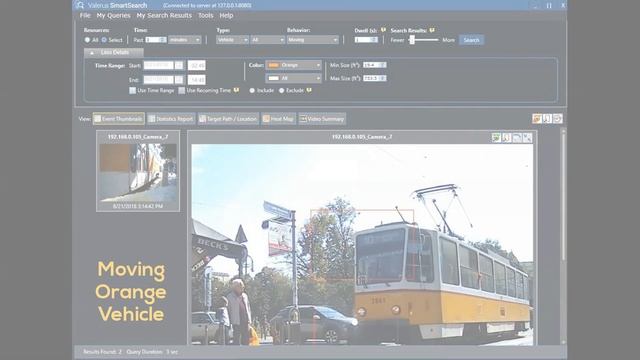The image size is (640, 360).
Task: Click second icon in video preview header
Action: pos(507,138)
